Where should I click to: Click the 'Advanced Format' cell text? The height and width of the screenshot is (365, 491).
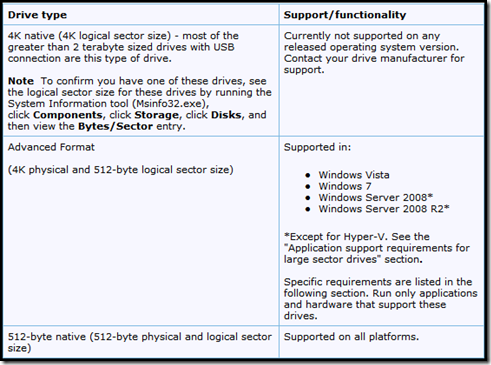point(51,147)
